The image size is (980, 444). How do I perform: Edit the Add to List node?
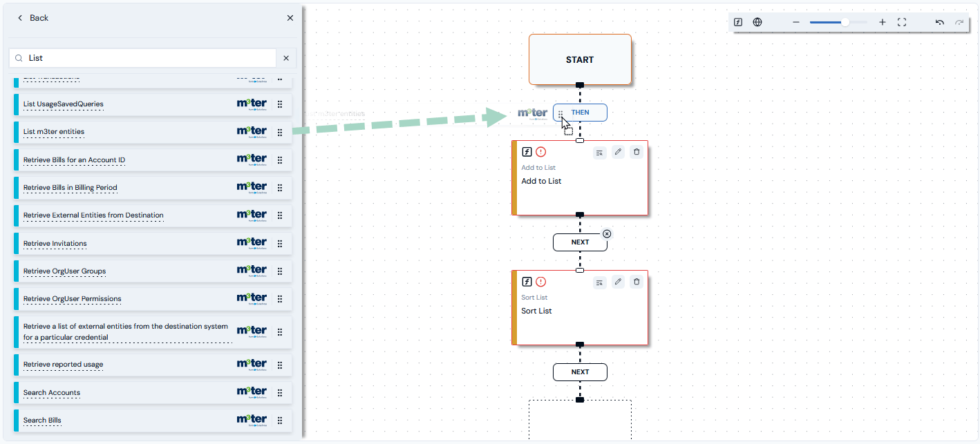coord(619,152)
